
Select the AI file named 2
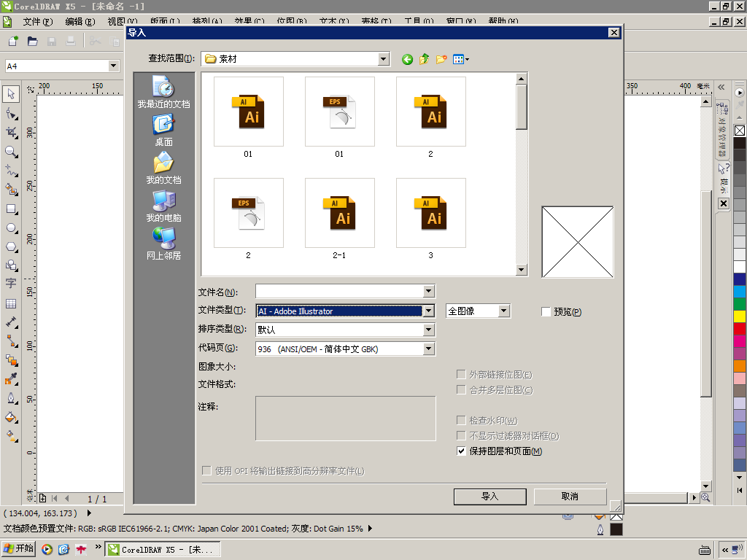[430, 117]
